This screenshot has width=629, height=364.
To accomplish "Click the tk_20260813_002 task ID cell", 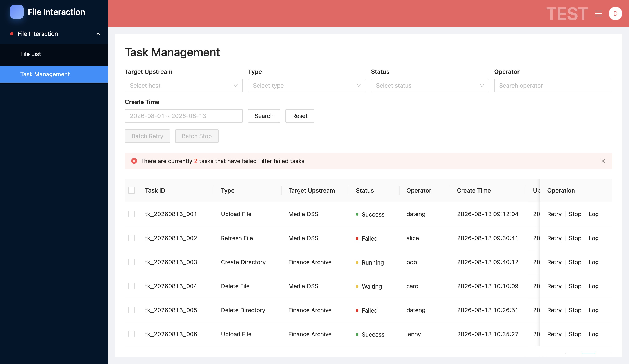I will [x=171, y=238].
